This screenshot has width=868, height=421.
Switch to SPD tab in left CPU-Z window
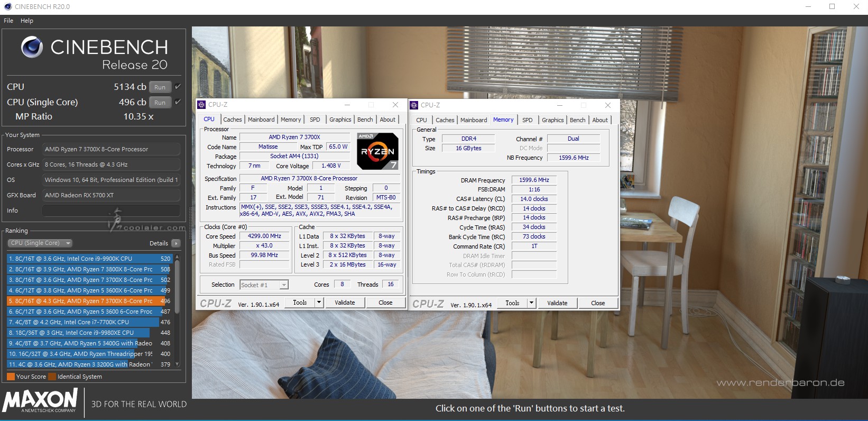coord(315,120)
